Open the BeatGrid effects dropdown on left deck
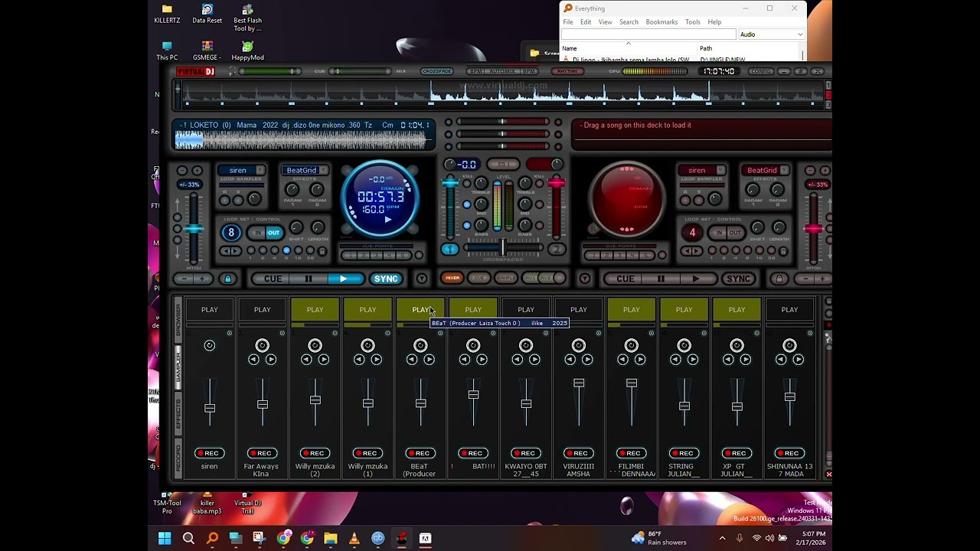Viewport: 980px width, 551px height. pos(324,171)
